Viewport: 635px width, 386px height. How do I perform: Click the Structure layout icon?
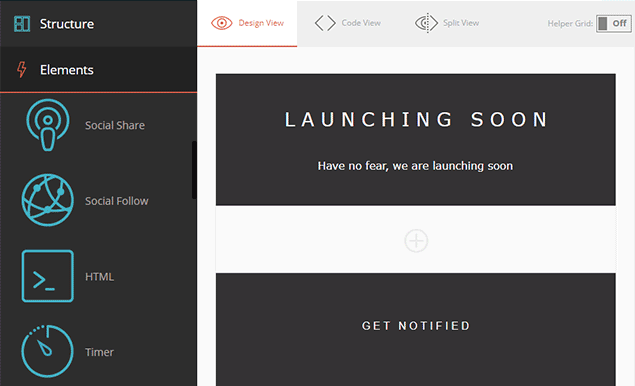point(22,24)
